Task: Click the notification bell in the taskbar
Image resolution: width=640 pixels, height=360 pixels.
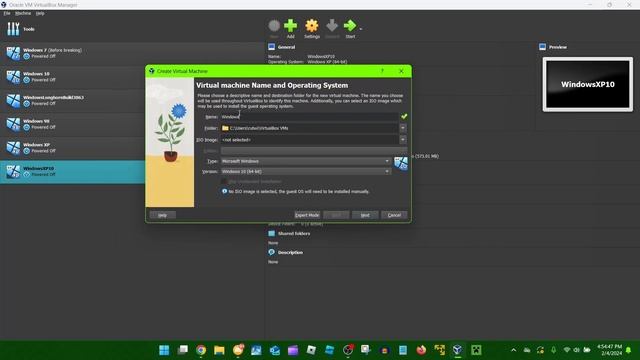Action: (x=629, y=350)
